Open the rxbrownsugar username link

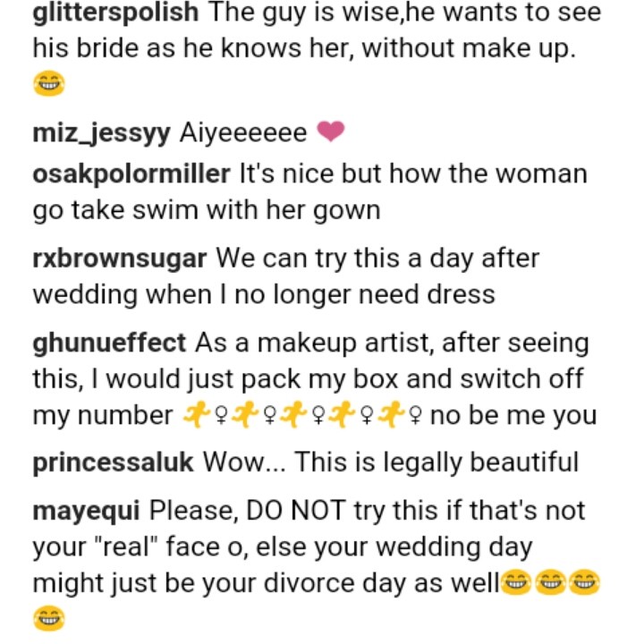(119, 258)
